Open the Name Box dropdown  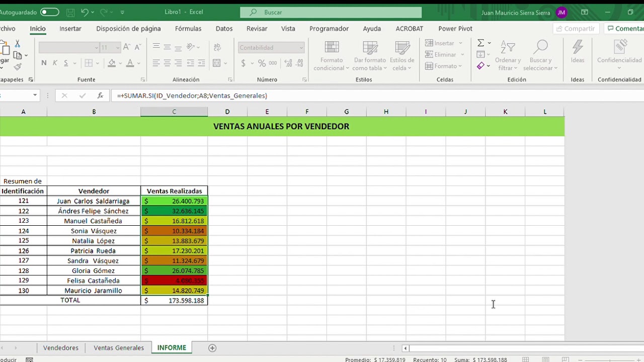[x=35, y=96]
